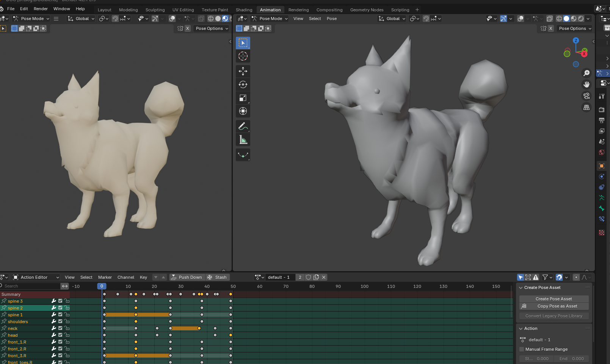
Task: Toggle the spine 3 channel checkbox
Action: pyautogui.click(x=60, y=301)
